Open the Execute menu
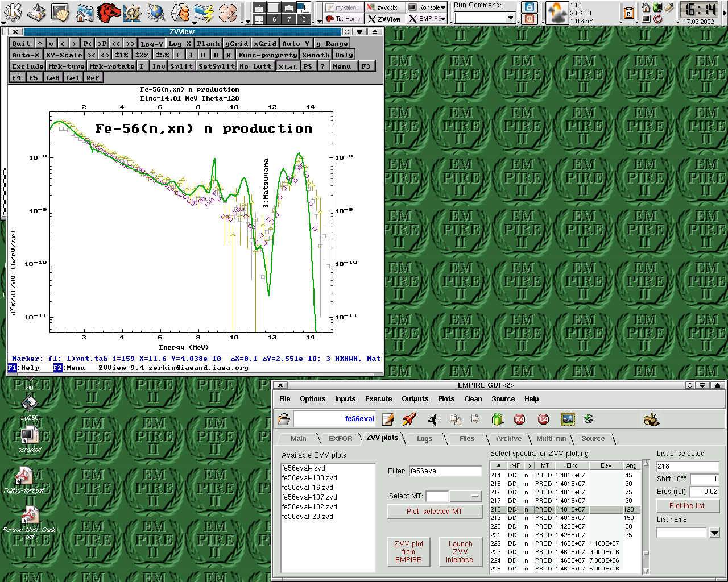Image resolution: width=728 pixels, height=582 pixels. (x=379, y=399)
